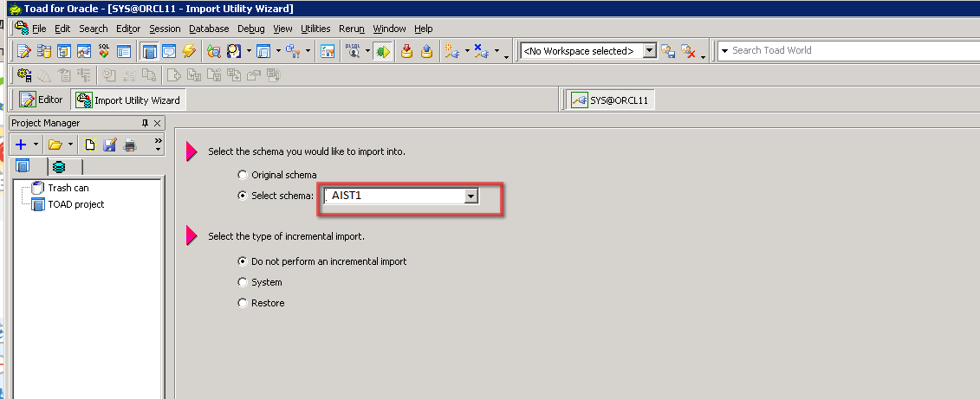Open the Database menu
The height and width of the screenshot is (399, 980).
click(209, 29)
